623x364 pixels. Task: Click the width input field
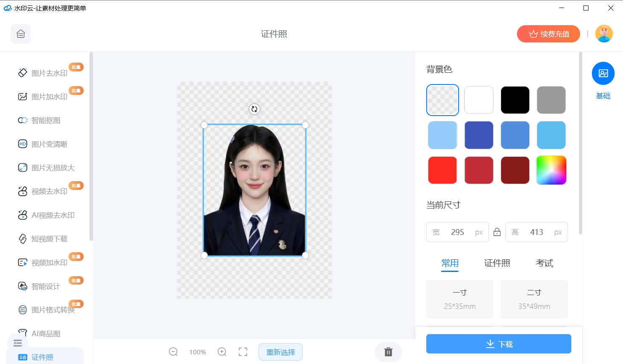pyautogui.click(x=457, y=232)
